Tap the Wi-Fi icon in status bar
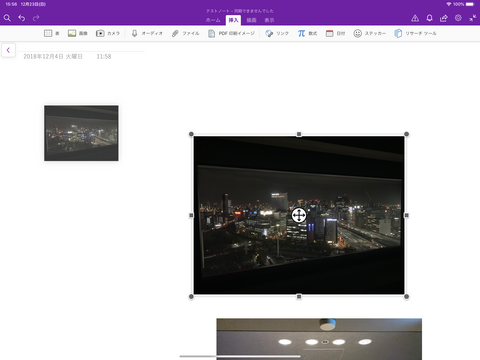 [x=449, y=4]
